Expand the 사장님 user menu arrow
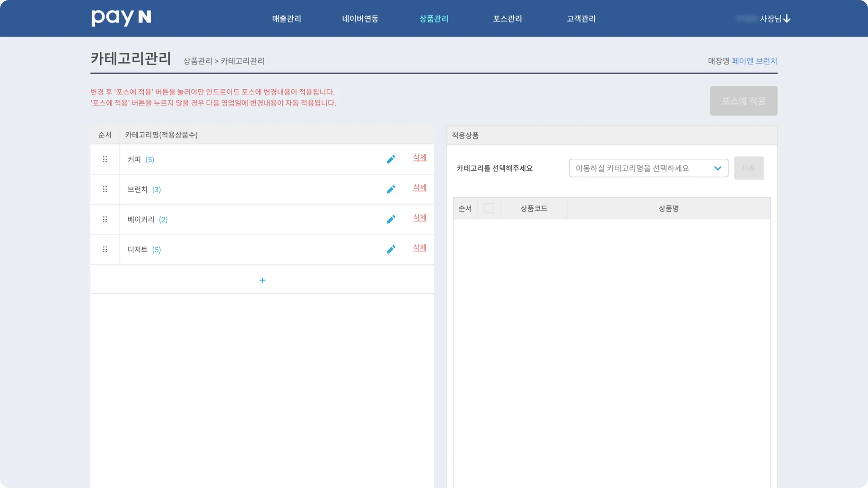868x488 pixels. (x=787, y=19)
